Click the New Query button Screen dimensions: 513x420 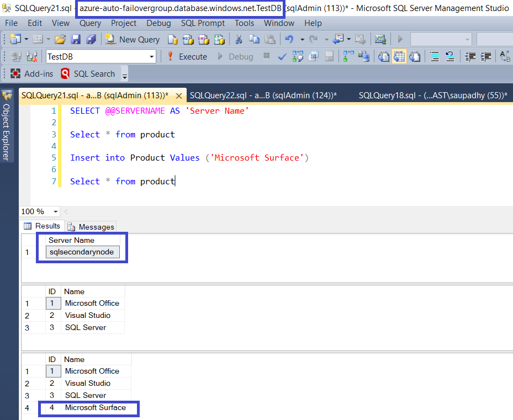click(x=133, y=39)
